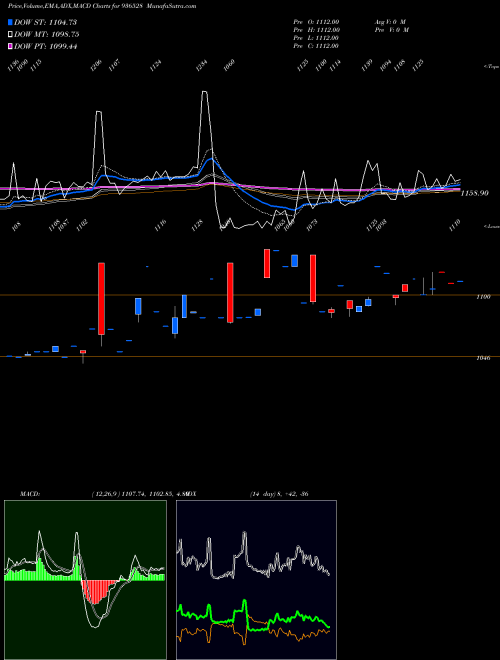This screenshot has width=500, height=660.
Task: Select the 'DOW ST: 1104.73' legend text
Action: [45, 22]
